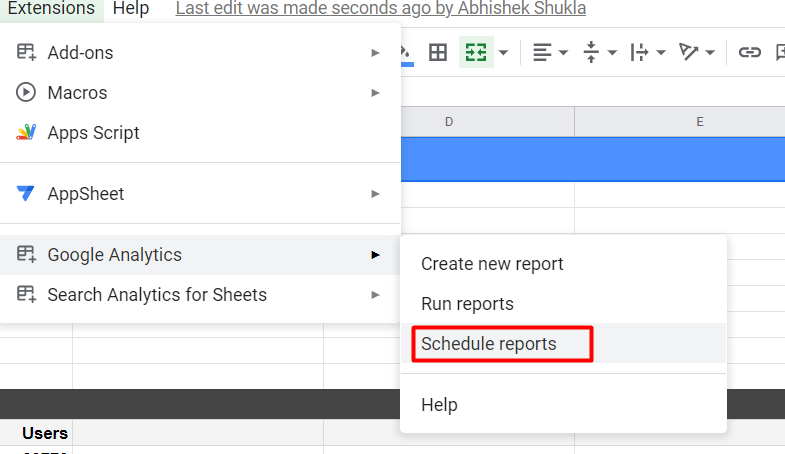Click Search Analytics for Sheets add-on icon

(26, 294)
